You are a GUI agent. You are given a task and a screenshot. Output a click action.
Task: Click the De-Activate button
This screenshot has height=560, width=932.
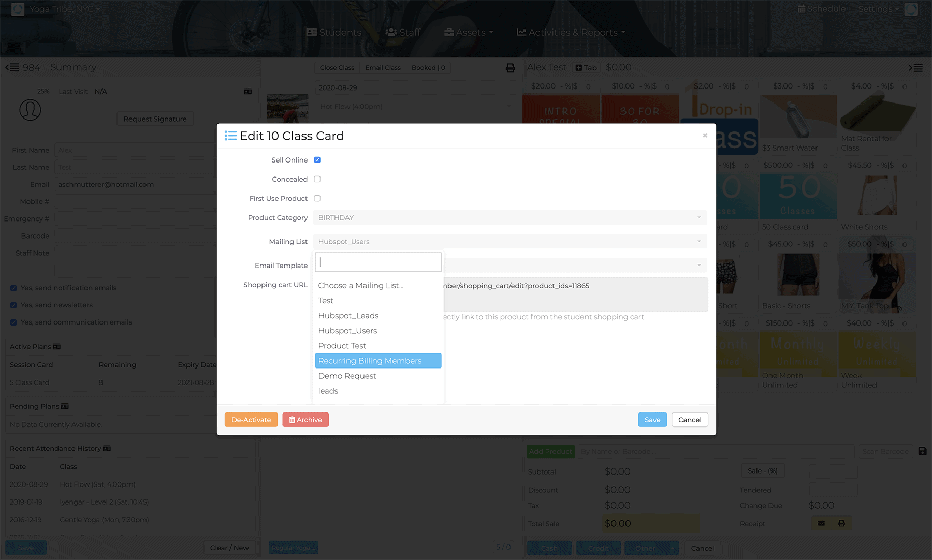251,420
